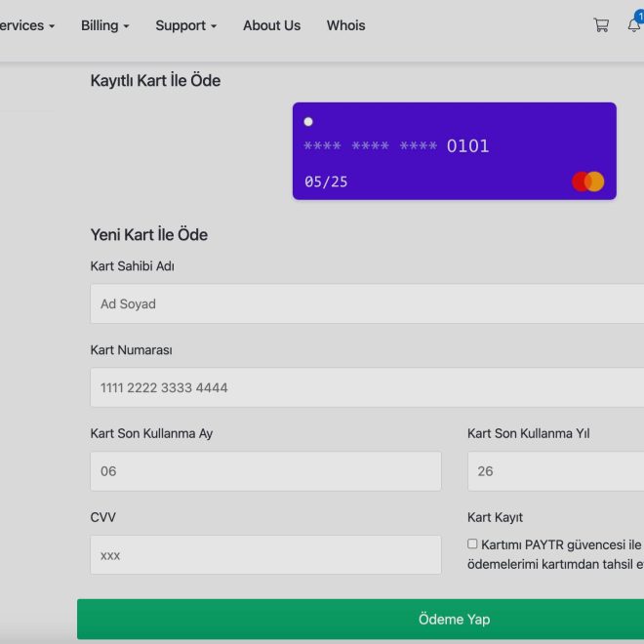Click the Mastercard logo on saved card
The height and width of the screenshot is (644, 644).
pyautogui.click(x=588, y=181)
